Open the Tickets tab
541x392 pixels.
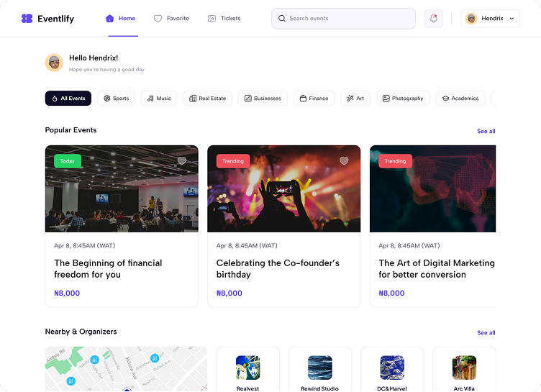pyautogui.click(x=224, y=18)
